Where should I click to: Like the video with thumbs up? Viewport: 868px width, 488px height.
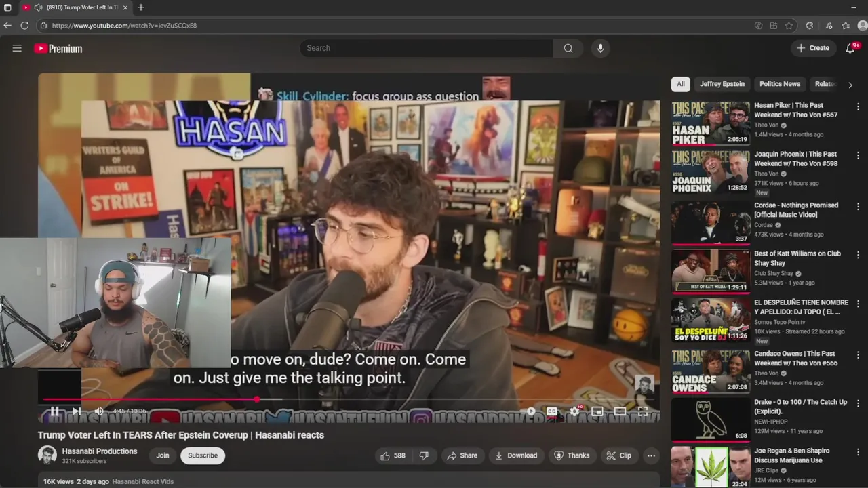tap(393, 455)
